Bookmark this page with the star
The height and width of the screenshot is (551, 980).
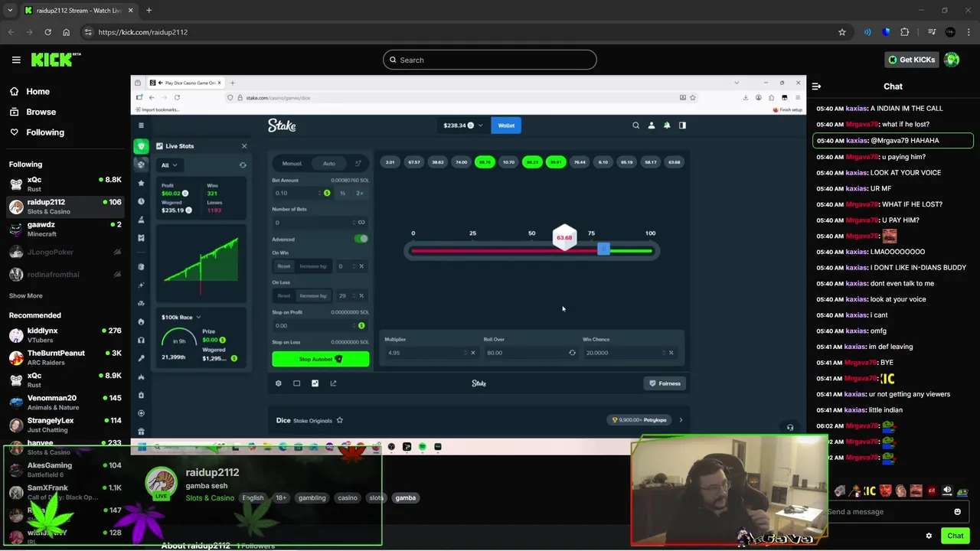[x=842, y=32]
